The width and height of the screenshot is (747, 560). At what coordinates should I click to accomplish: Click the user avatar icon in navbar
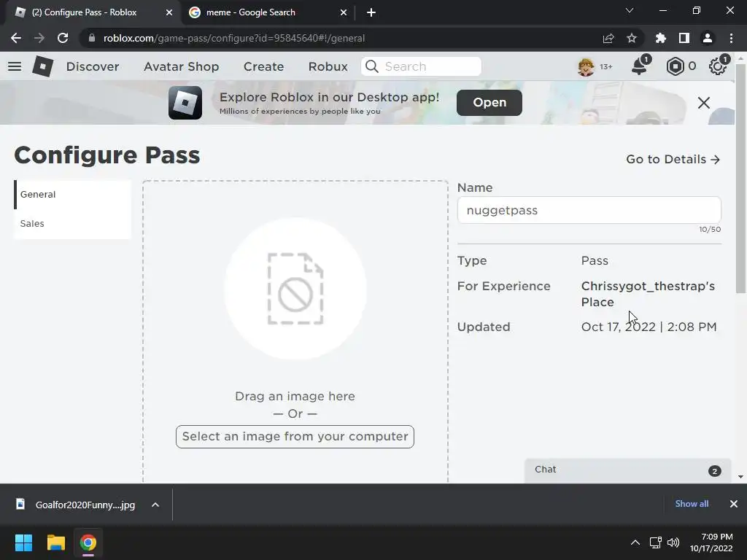click(x=586, y=66)
